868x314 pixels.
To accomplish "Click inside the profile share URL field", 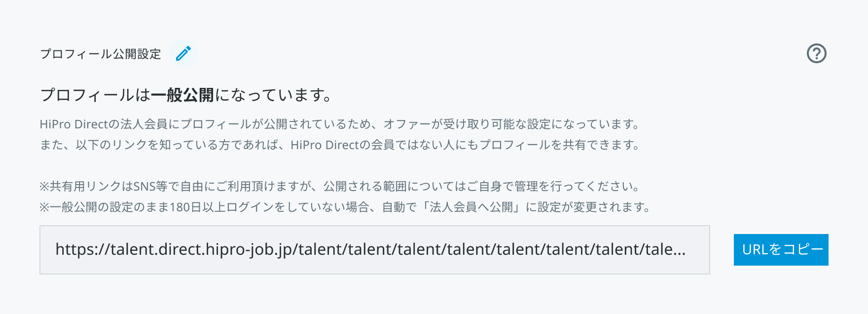I will coord(374,250).
